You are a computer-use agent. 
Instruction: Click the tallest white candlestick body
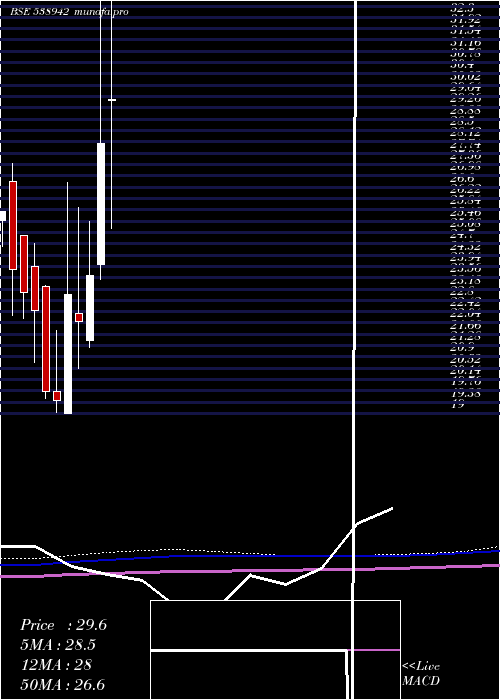tap(101, 204)
